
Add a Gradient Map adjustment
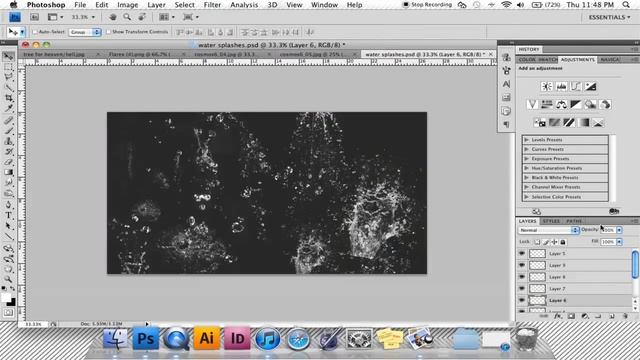584,122
